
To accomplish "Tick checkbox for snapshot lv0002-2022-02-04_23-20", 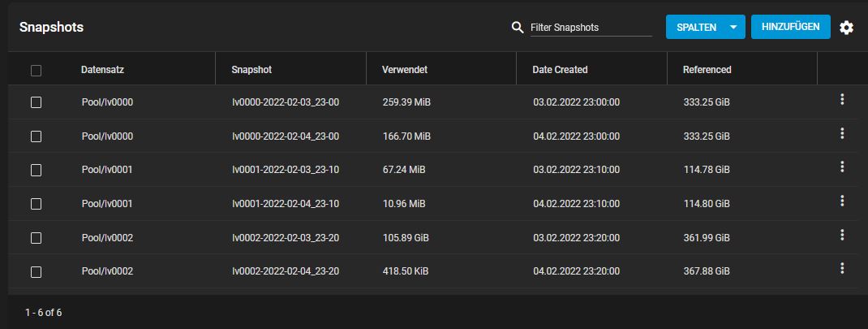I will pos(36,272).
